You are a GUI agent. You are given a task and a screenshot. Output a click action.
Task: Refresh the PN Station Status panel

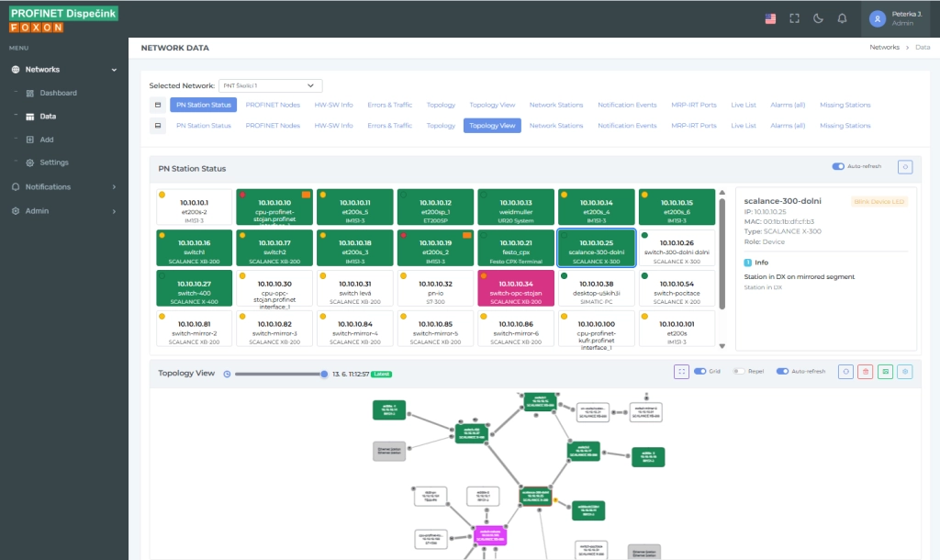[905, 167]
